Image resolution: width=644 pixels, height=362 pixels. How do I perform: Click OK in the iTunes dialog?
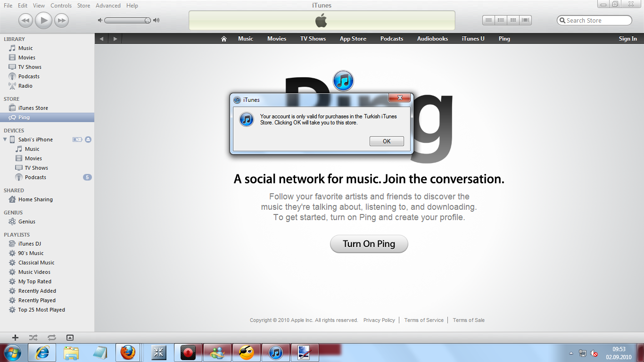(387, 141)
